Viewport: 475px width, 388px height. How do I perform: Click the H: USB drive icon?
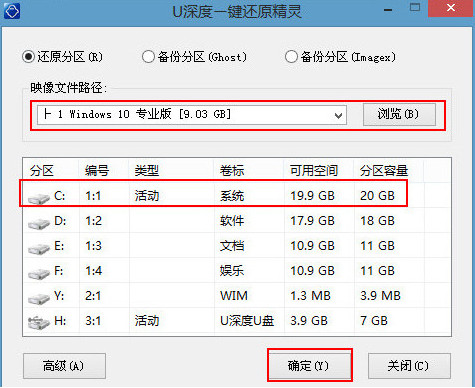(x=39, y=322)
